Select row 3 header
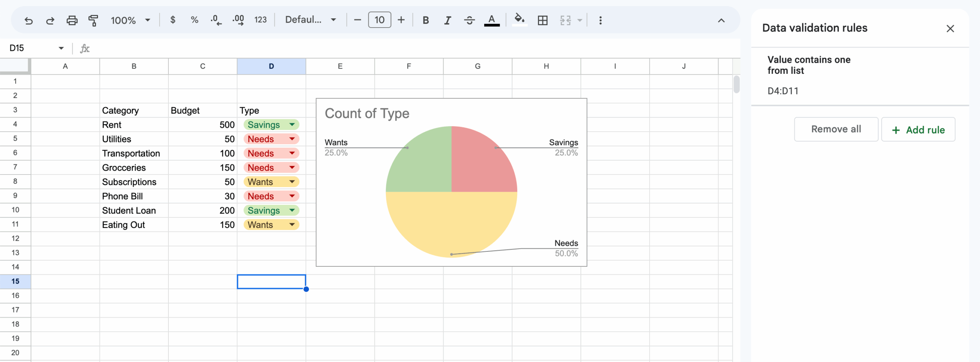The width and height of the screenshot is (980, 362). tap(15, 110)
